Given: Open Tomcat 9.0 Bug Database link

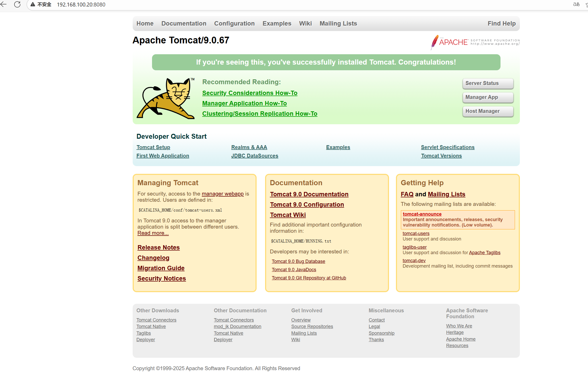Looking at the screenshot, I should pyautogui.click(x=298, y=261).
